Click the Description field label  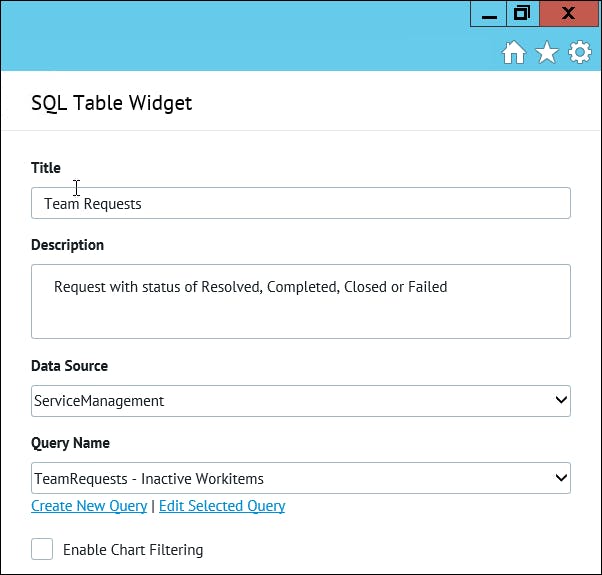click(67, 245)
